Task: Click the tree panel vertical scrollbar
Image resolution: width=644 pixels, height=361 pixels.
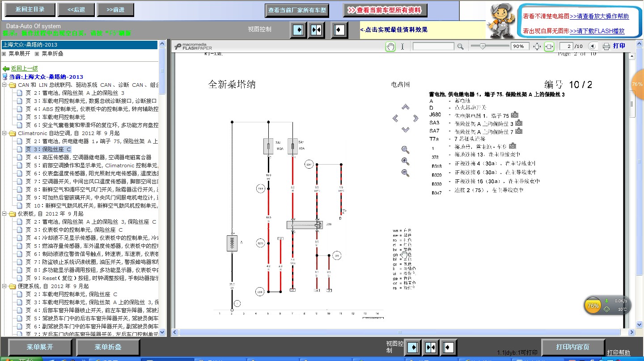Action: 162,188
